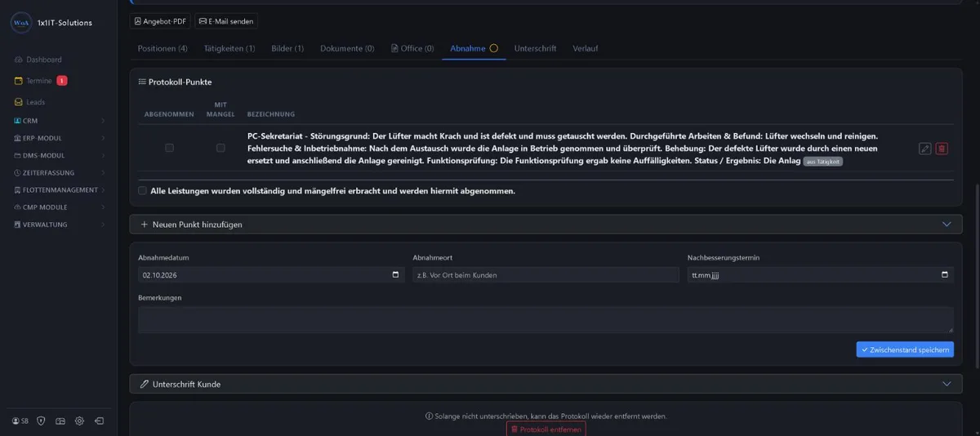The width and height of the screenshot is (980, 436).
Task: Check 'Alle Leistungen wurden vollständig' box
Action: [x=142, y=190]
